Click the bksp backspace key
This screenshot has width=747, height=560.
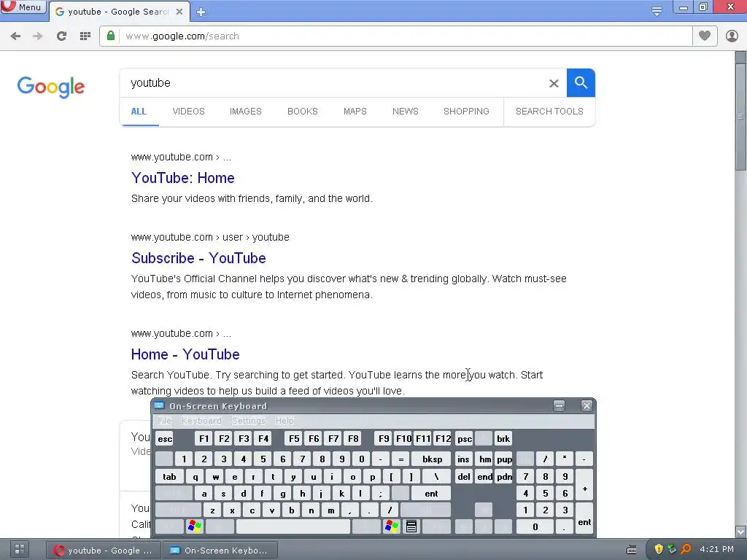click(432, 459)
